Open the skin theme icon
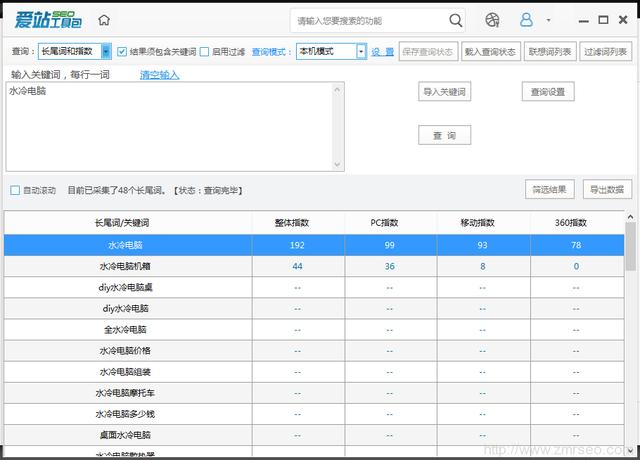Screen dimensions: 640x460 (x=492, y=20)
